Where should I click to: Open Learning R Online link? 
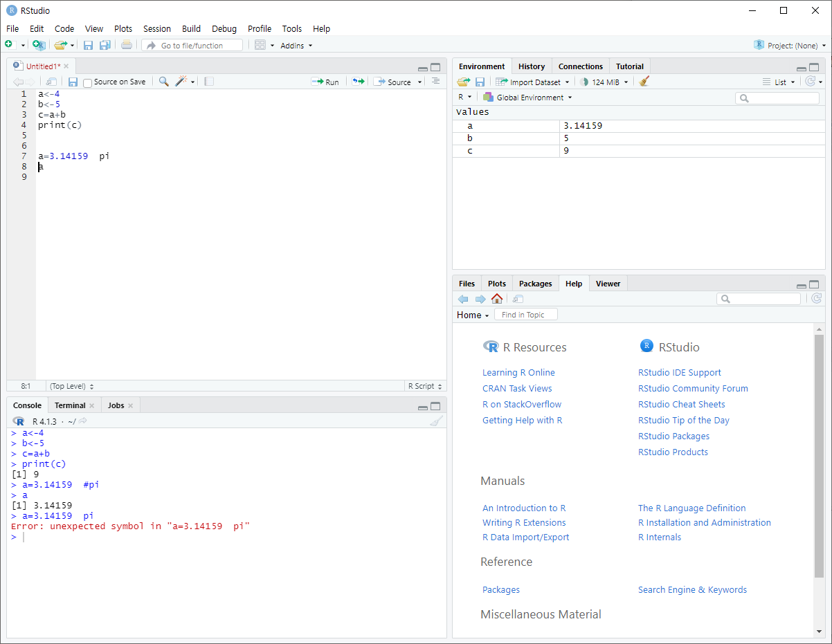coord(518,372)
